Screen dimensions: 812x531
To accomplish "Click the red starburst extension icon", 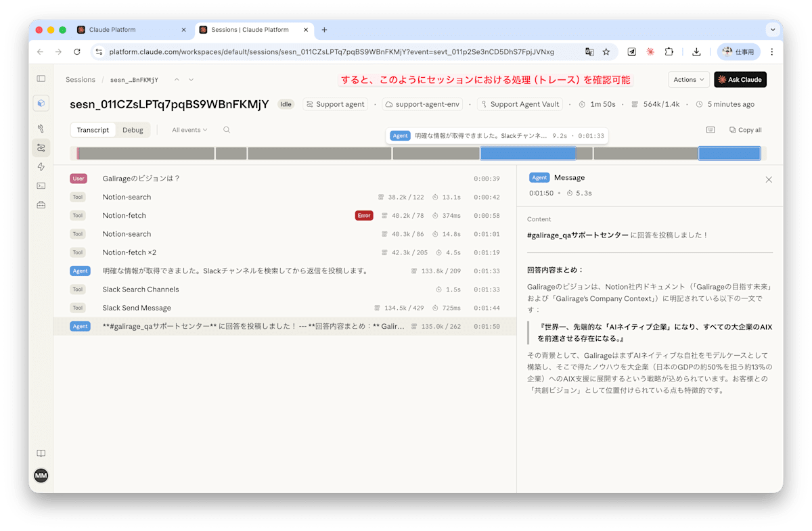I will point(650,51).
